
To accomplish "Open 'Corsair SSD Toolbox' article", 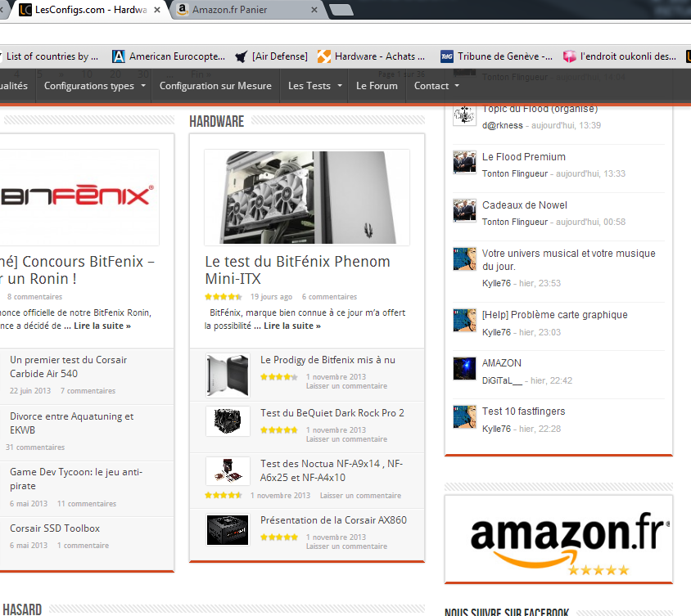I will click(x=55, y=528).
